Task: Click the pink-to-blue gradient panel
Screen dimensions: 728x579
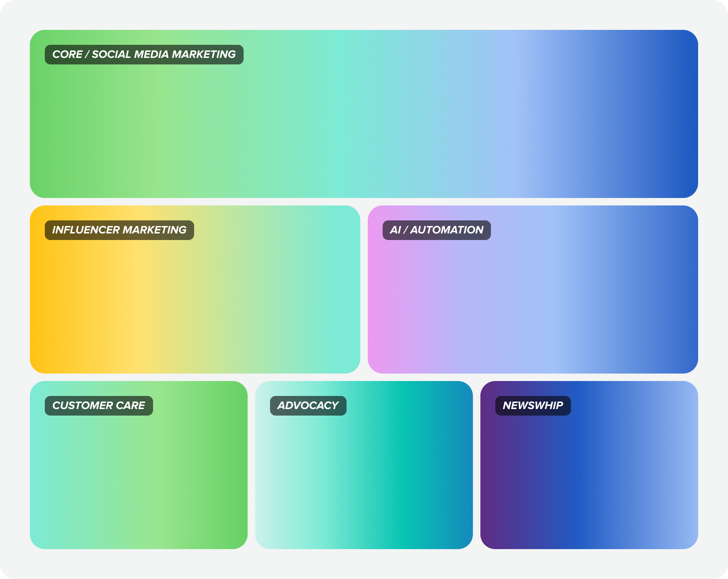Action: (532, 304)
